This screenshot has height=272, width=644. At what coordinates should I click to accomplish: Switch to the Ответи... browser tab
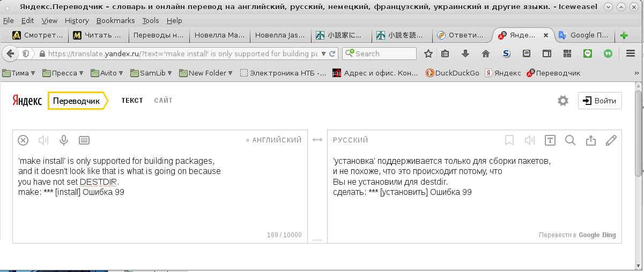pos(461,35)
